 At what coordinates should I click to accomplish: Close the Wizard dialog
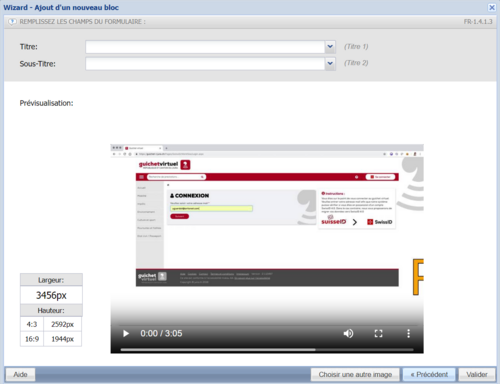coord(492,7)
